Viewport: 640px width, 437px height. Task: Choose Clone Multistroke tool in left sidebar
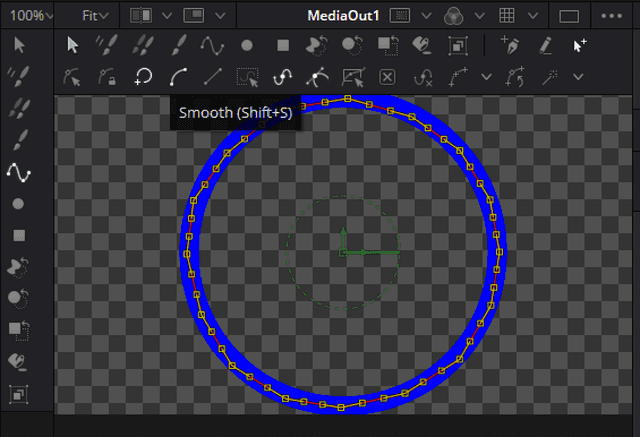19,108
